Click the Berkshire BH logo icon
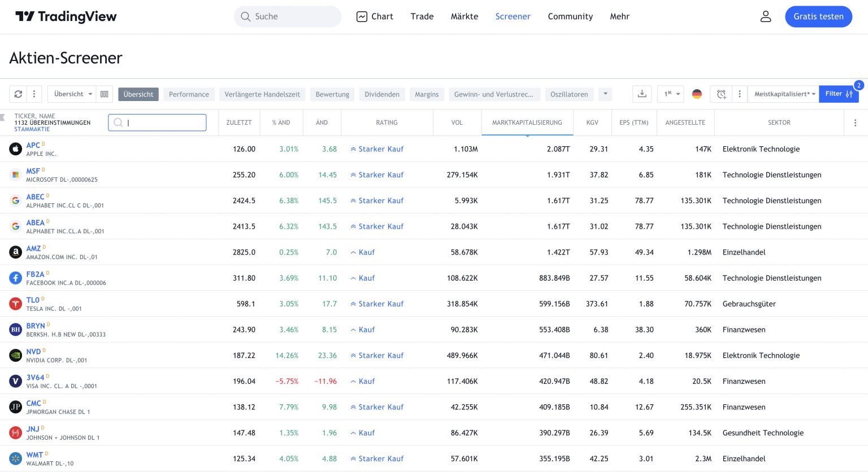The height and width of the screenshot is (472, 868). [x=16, y=330]
